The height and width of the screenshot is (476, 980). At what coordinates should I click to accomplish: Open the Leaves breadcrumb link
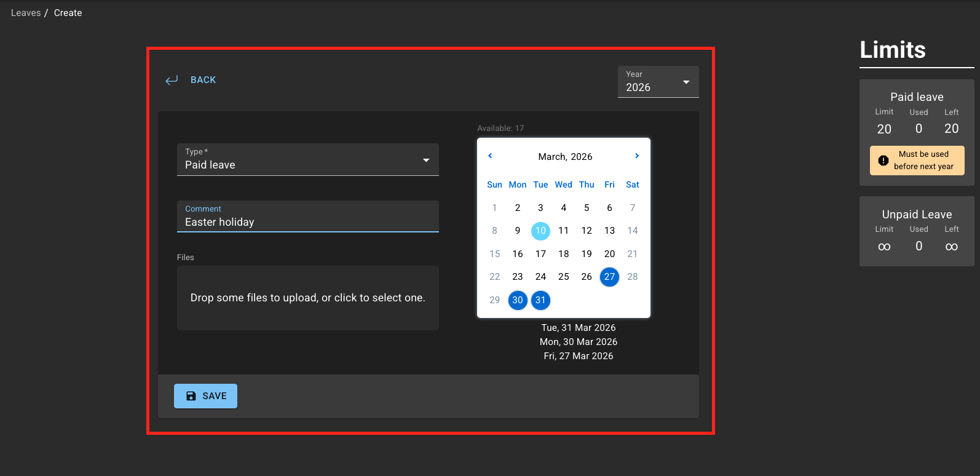pyautogui.click(x=26, y=13)
